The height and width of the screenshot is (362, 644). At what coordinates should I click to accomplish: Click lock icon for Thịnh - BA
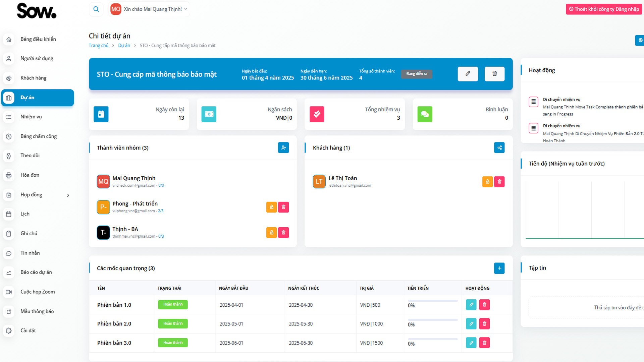(x=271, y=233)
